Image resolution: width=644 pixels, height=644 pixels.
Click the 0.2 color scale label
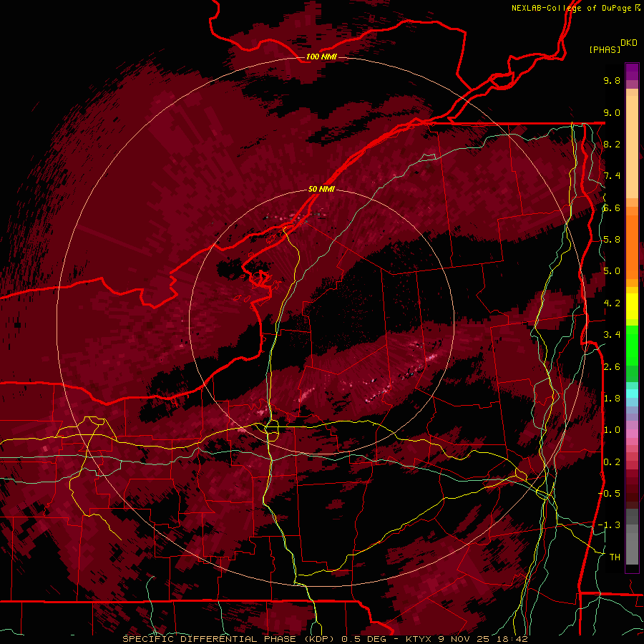click(612, 462)
